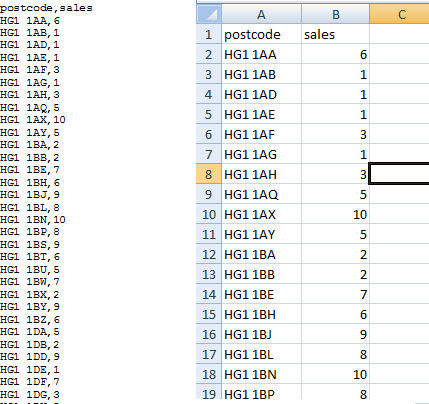The height and width of the screenshot is (404, 429).
Task: Click the 'HG1 1AX,10' line in the text file
Action: [x=33, y=120]
